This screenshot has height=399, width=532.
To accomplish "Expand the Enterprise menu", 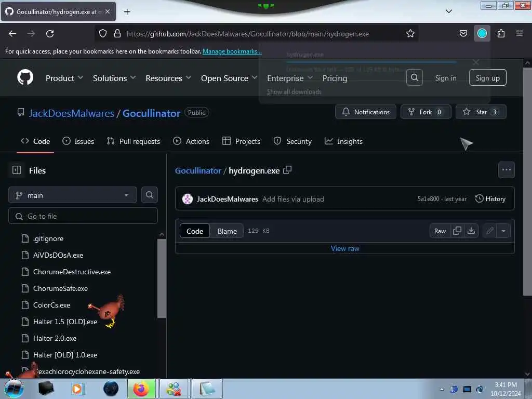I will pos(290,78).
